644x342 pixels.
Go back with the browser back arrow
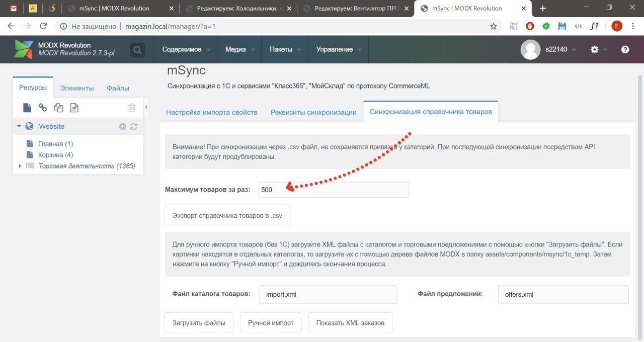11,26
